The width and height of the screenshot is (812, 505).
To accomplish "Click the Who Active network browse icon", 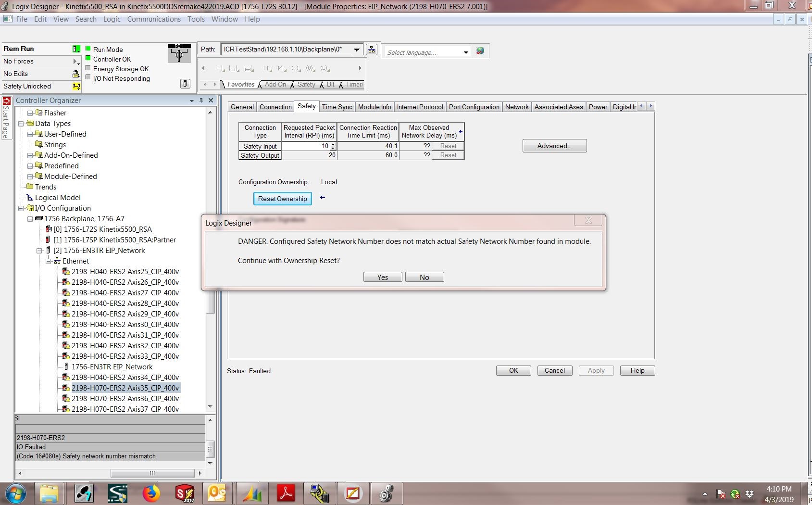I will [x=371, y=50].
